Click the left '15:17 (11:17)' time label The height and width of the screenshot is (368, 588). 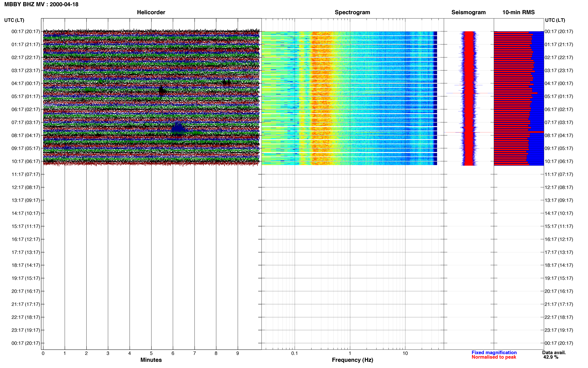click(x=26, y=226)
